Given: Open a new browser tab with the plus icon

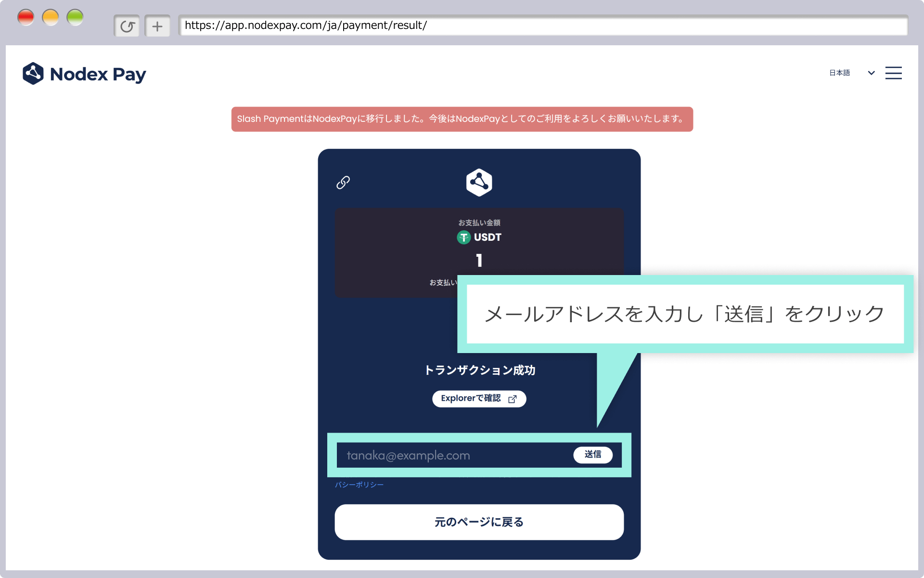Looking at the screenshot, I should (157, 26).
